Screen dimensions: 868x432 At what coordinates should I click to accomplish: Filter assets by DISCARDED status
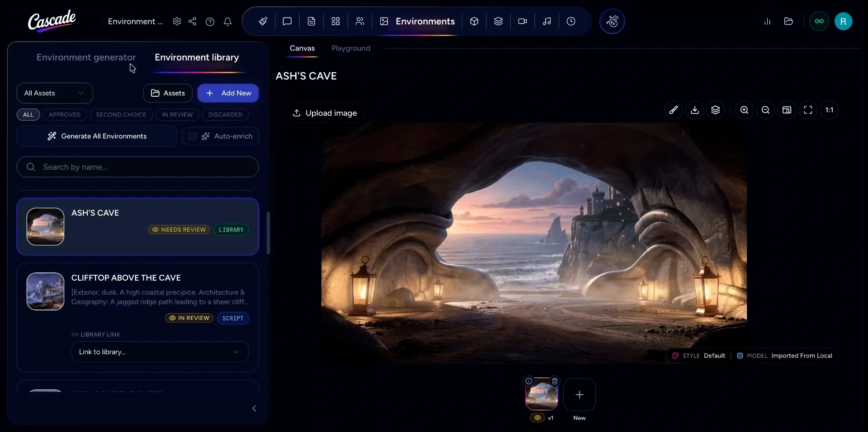(x=225, y=114)
